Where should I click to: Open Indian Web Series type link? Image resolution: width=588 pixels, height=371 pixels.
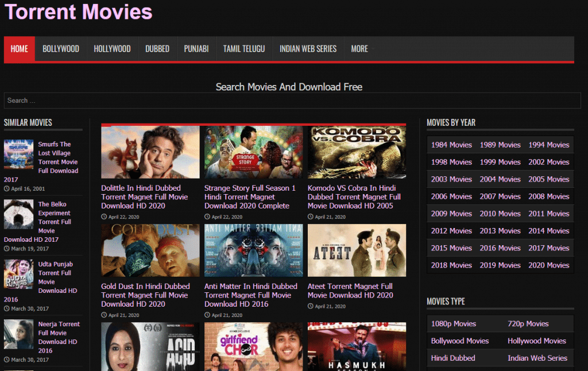tap(537, 358)
